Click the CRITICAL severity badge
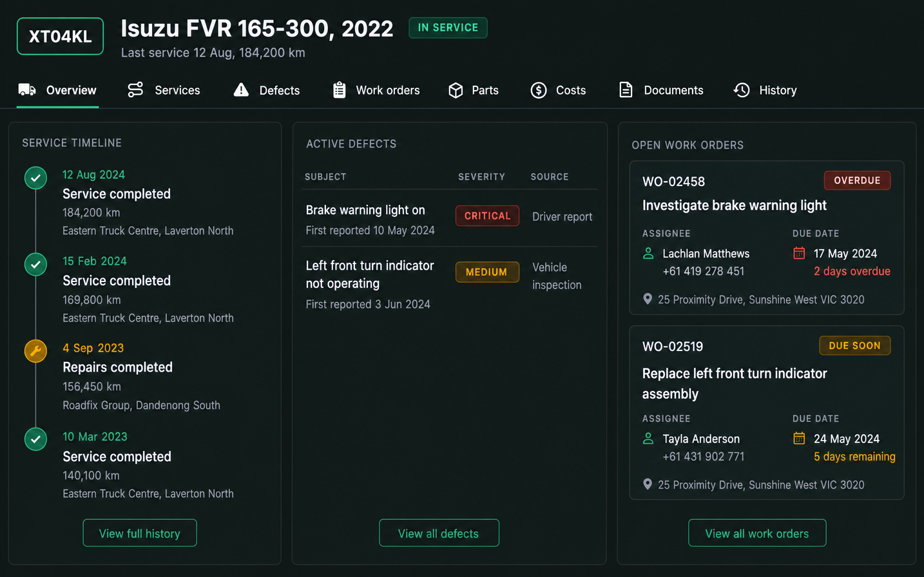924x577 pixels. [487, 216]
